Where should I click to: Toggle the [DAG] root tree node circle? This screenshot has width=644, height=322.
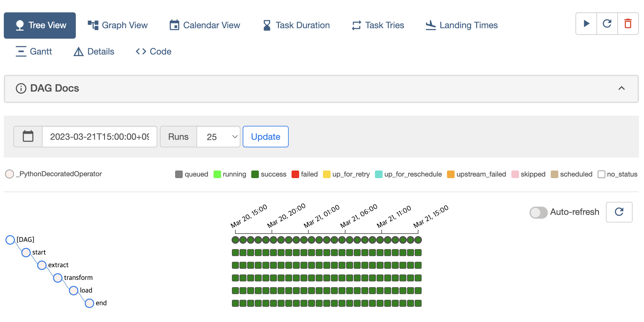point(10,240)
